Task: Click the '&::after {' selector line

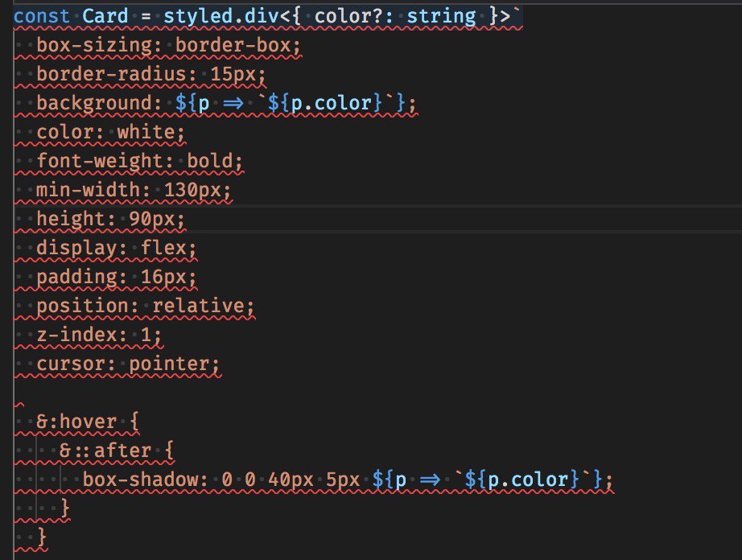Action: coord(117,451)
